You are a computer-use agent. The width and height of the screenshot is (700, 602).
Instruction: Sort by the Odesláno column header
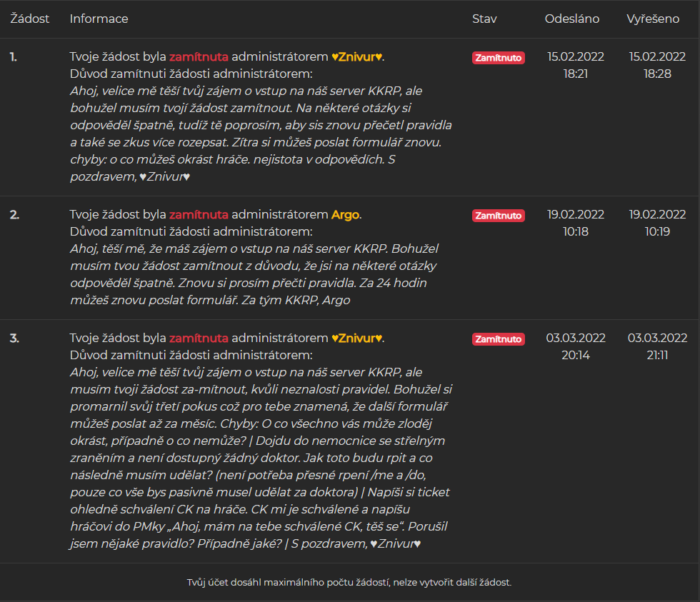point(572,19)
